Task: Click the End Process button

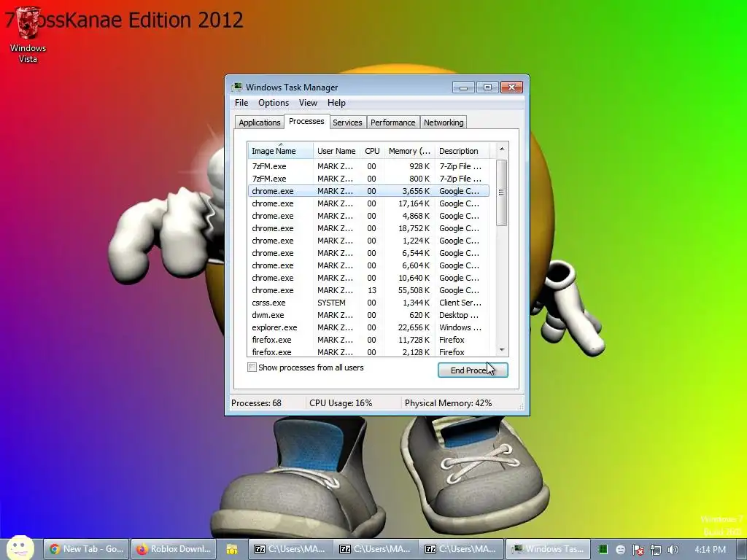Action: [x=473, y=370]
